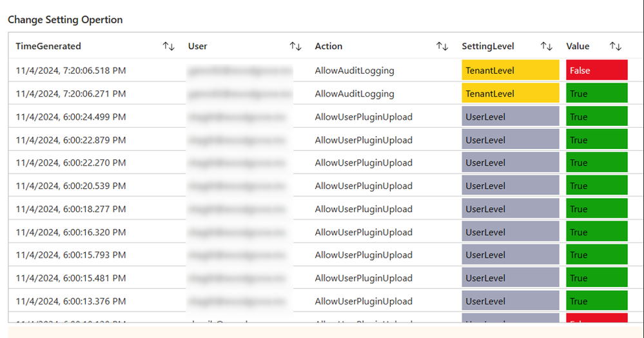Select timestamp 11/4/2024, 6:00:20.539 PM
Viewport: 644px width, 338px height.
coord(71,186)
